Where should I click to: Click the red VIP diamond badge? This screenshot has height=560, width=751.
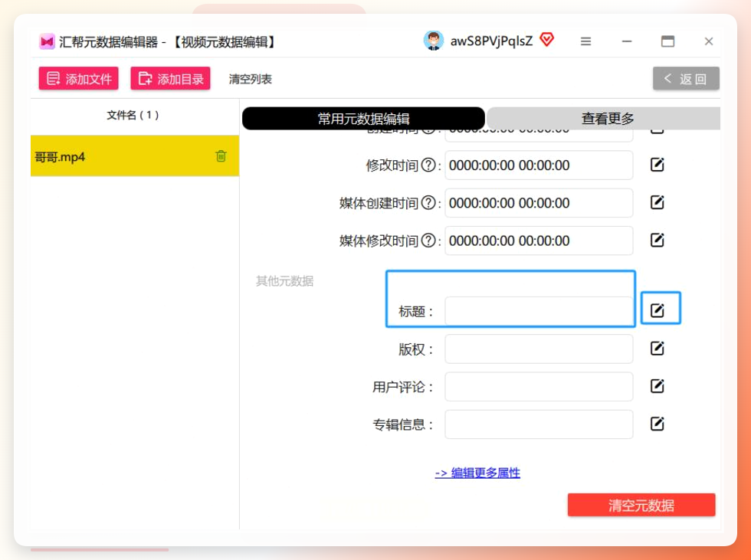(547, 40)
